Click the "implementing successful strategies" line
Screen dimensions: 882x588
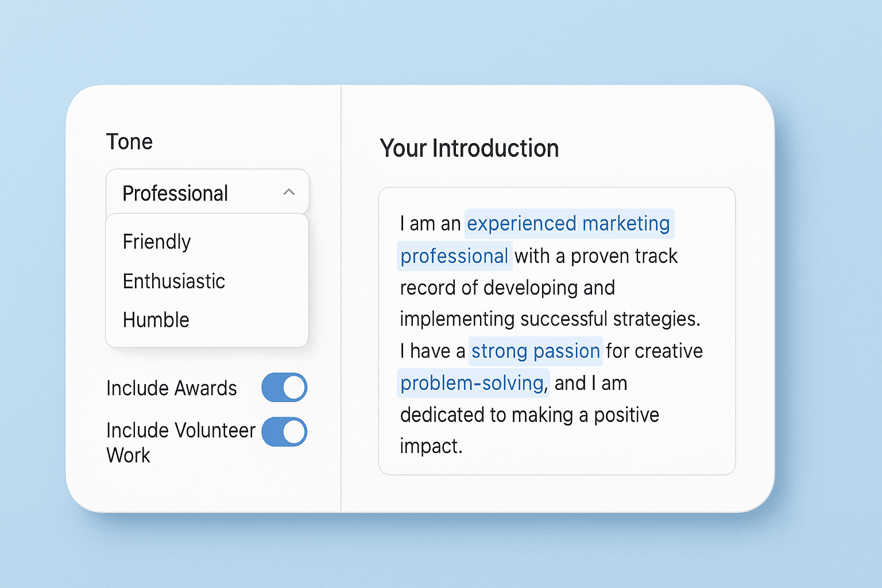pos(550,319)
